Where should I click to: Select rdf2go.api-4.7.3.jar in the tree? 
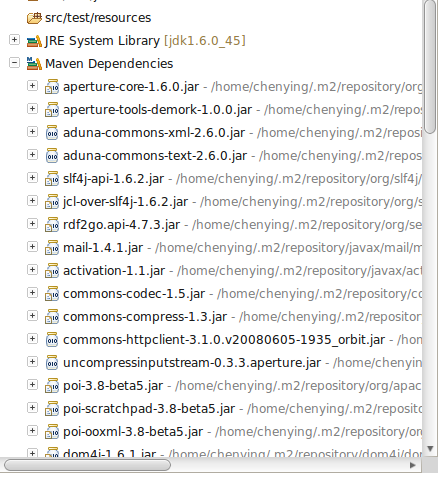121,225
